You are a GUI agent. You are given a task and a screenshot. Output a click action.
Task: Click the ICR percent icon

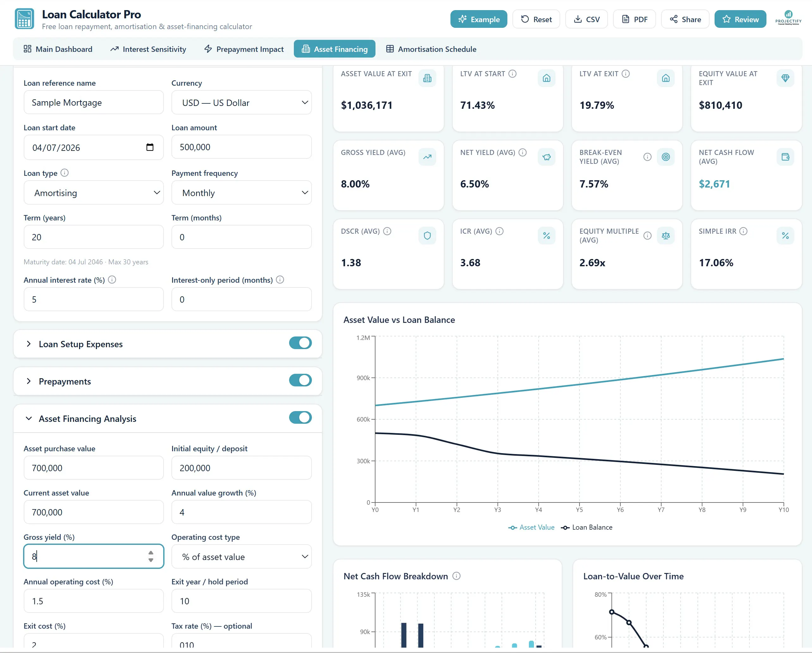click(547, 235)
